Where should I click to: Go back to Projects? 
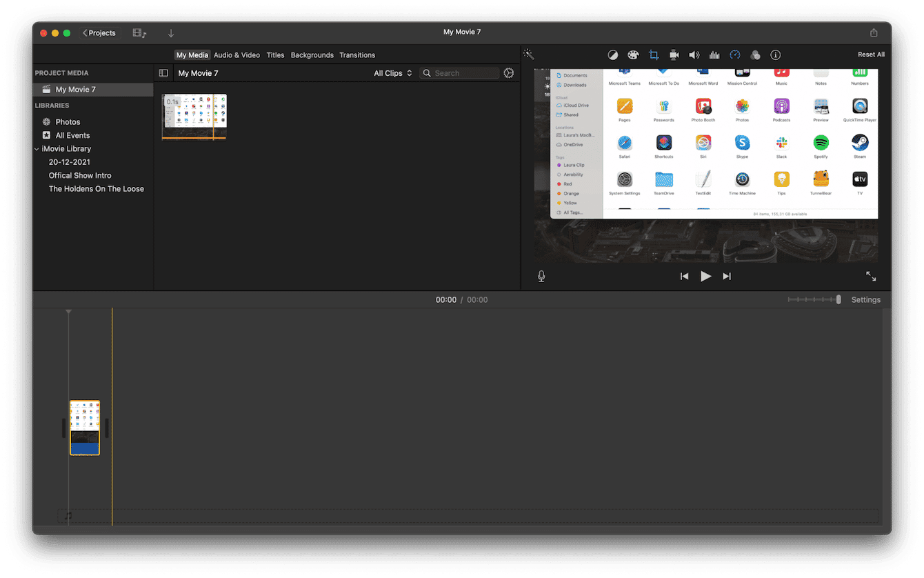[99, 32]
